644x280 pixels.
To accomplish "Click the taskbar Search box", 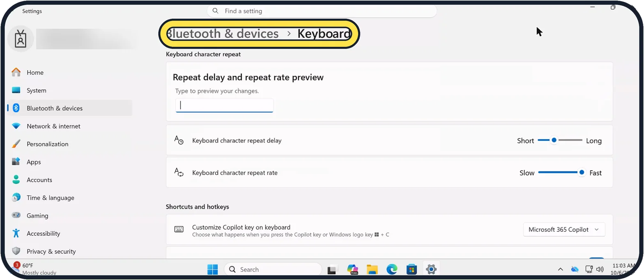I will click(273, 269).
